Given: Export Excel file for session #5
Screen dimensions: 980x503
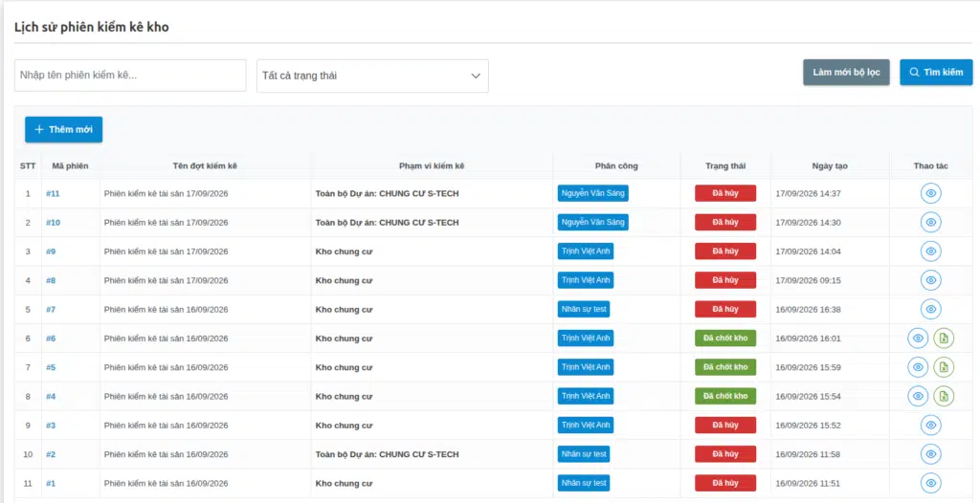Looking at the screenshot, I should pyautogui.click(x=944, y=367).
